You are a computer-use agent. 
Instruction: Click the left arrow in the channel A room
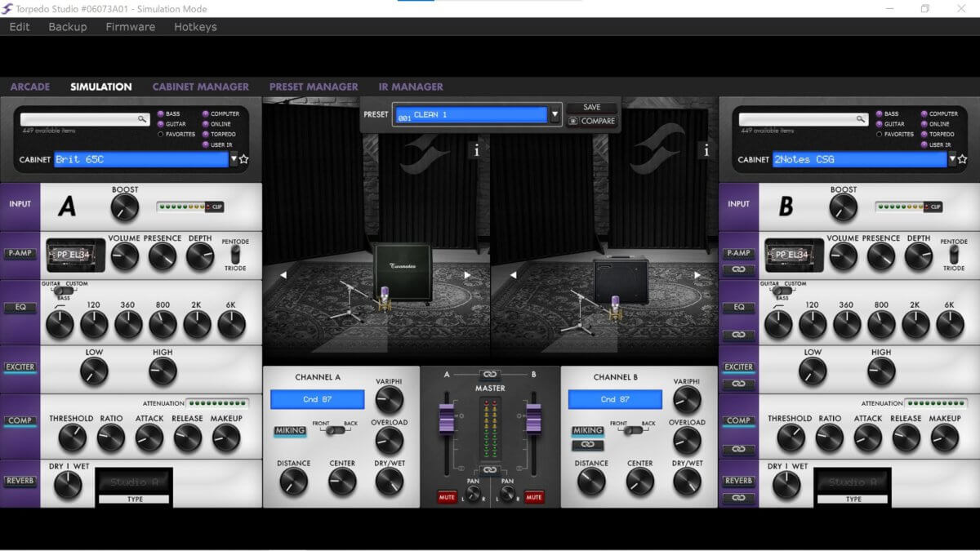pyautogui.click(x=283, y=276)
